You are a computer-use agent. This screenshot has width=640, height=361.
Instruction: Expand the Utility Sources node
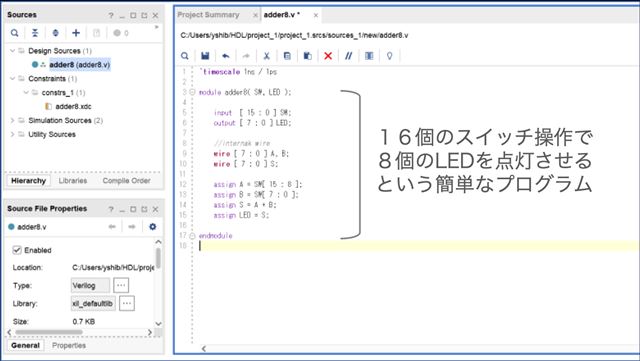pos(12,134)
